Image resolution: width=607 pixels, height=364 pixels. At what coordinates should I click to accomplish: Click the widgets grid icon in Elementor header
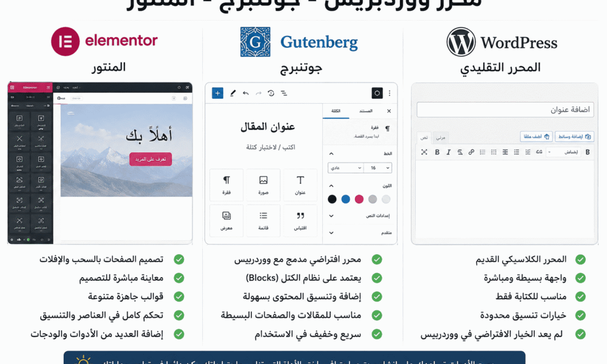49,87
